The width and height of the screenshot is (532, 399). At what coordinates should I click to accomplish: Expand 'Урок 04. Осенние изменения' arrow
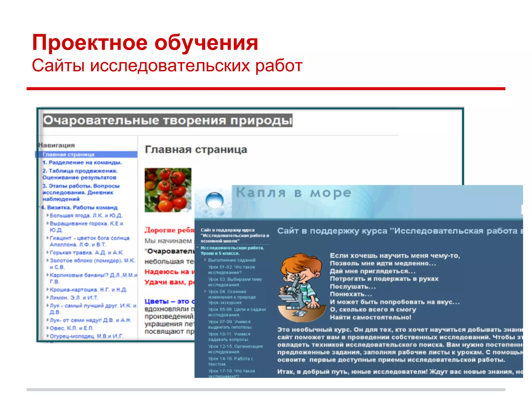point(205,291)
